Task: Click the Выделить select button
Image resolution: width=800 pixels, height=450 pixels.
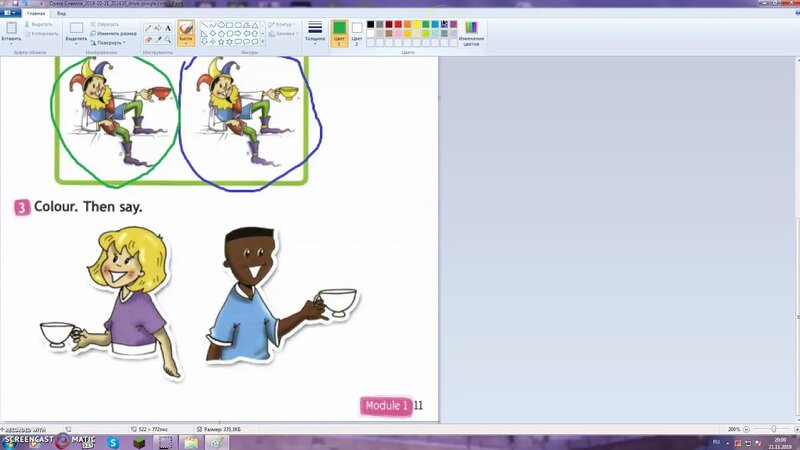Action: point(76,31)
